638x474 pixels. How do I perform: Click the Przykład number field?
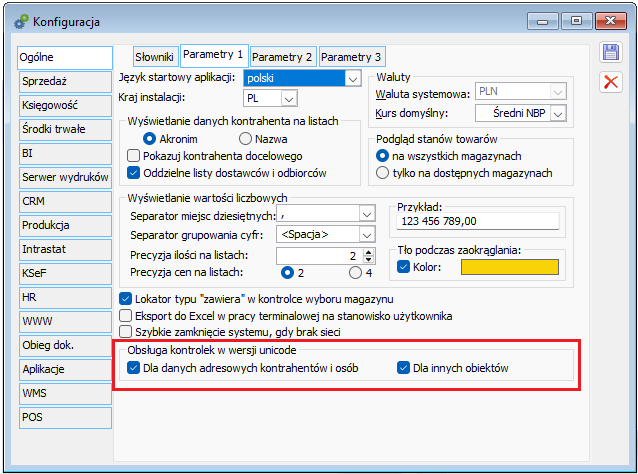click(x=473, y=222)
